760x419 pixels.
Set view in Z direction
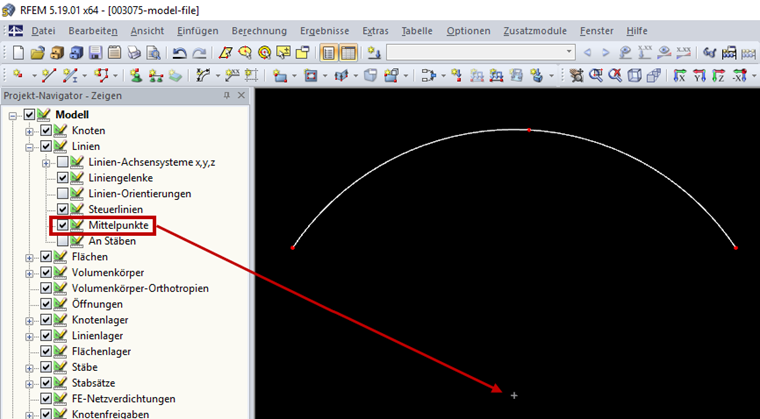coord(718,75)
